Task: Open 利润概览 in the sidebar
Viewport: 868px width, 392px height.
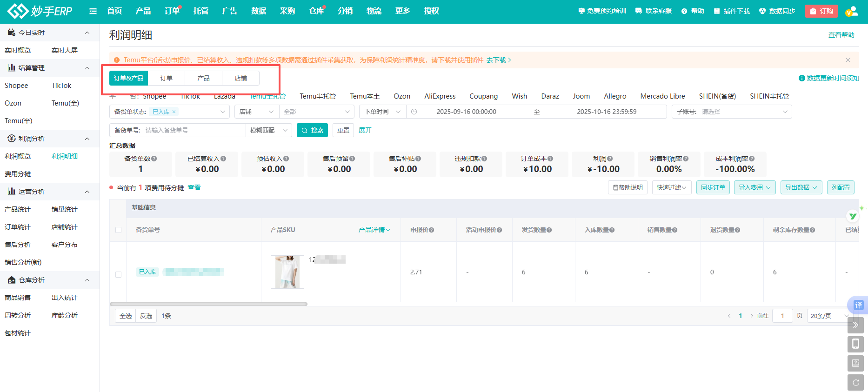Action: click(x=18, y=156)
